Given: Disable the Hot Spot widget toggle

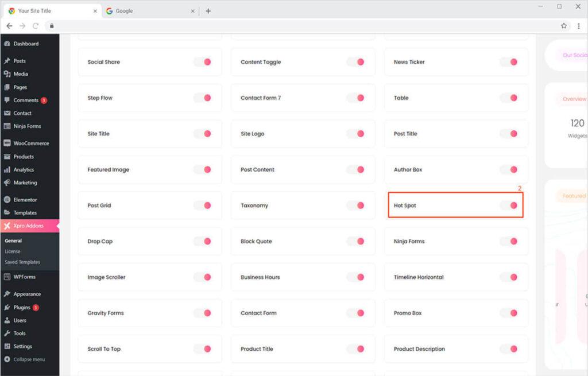Looking at the screenshot, I should coord(509,206).
